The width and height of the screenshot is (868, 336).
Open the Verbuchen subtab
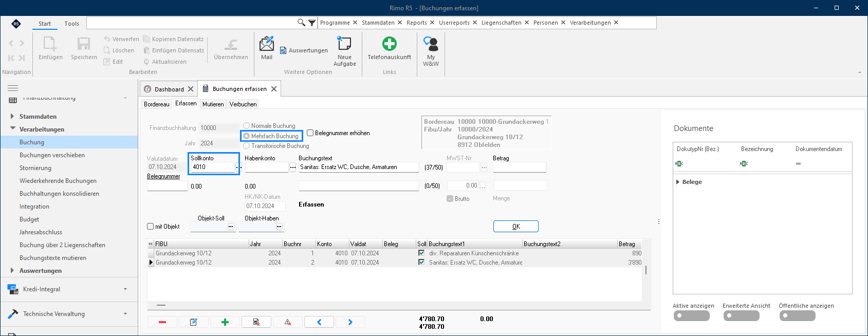point(243,104)
